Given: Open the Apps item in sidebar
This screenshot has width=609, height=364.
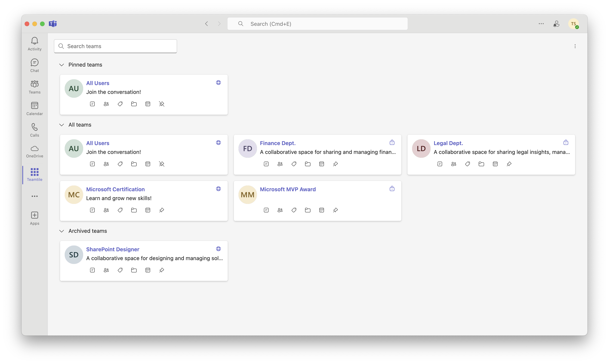Looking at the screenshot, I should click(x=35, y=218).
